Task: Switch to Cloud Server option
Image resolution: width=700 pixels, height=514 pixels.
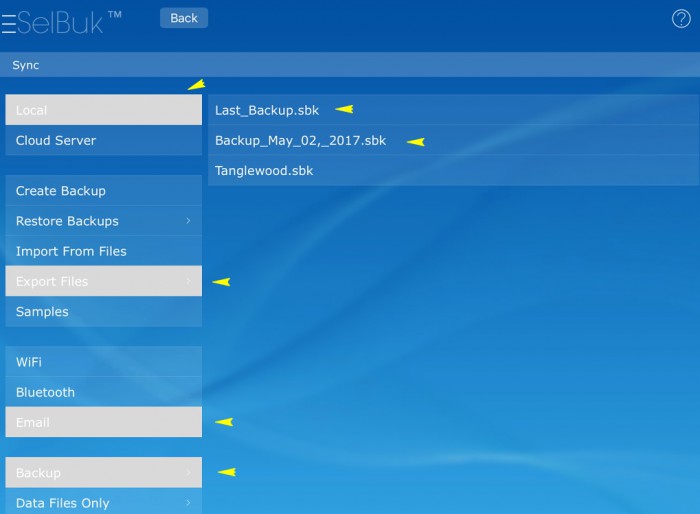Action: (103, 141)
